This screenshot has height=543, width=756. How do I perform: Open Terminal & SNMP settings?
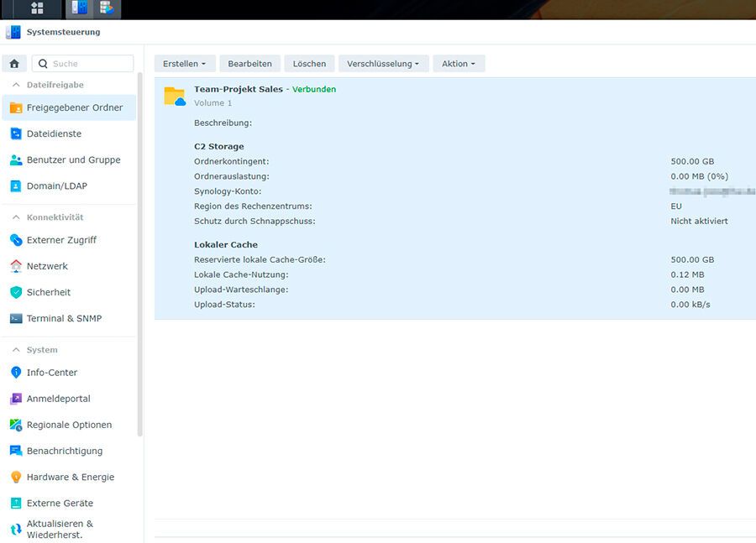(x=64, y=318)
